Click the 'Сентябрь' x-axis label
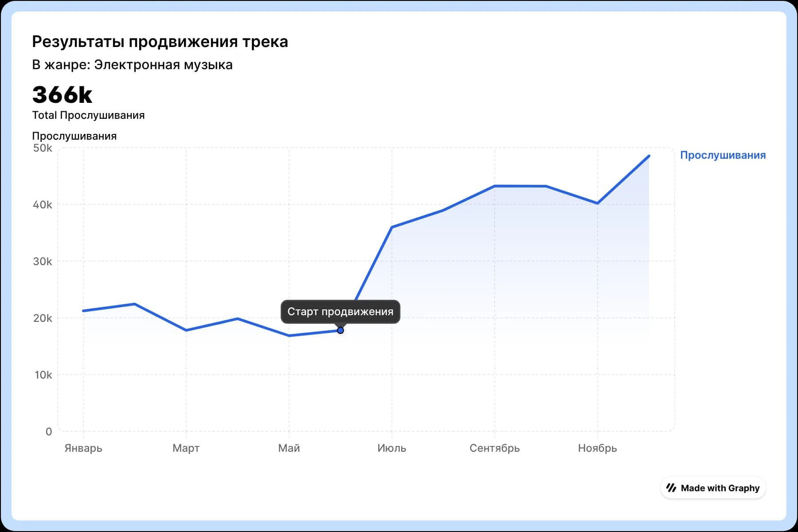This screenshot has height=532, width=798. click(495, 448)
